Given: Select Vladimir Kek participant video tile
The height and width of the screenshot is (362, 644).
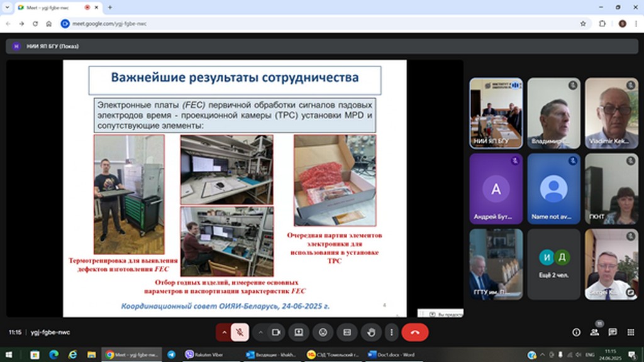Looking at the screenshot, I should point(611,112).
